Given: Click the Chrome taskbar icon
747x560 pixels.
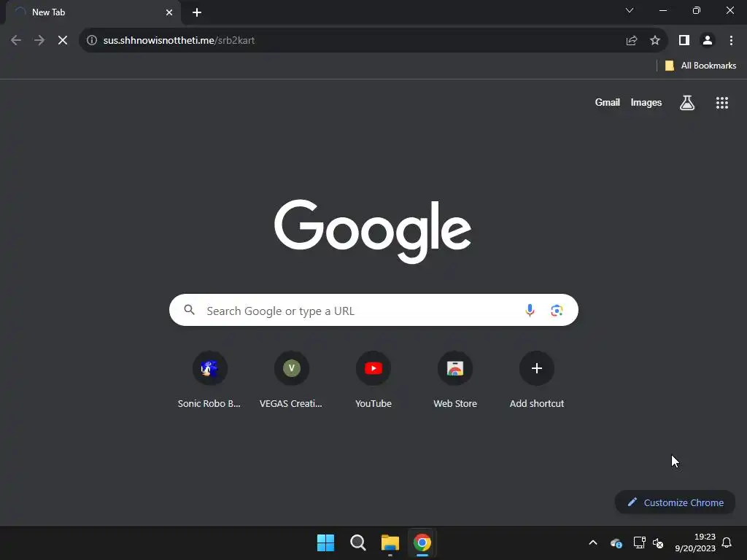Looking at the screenshot, I should (422, 542).
